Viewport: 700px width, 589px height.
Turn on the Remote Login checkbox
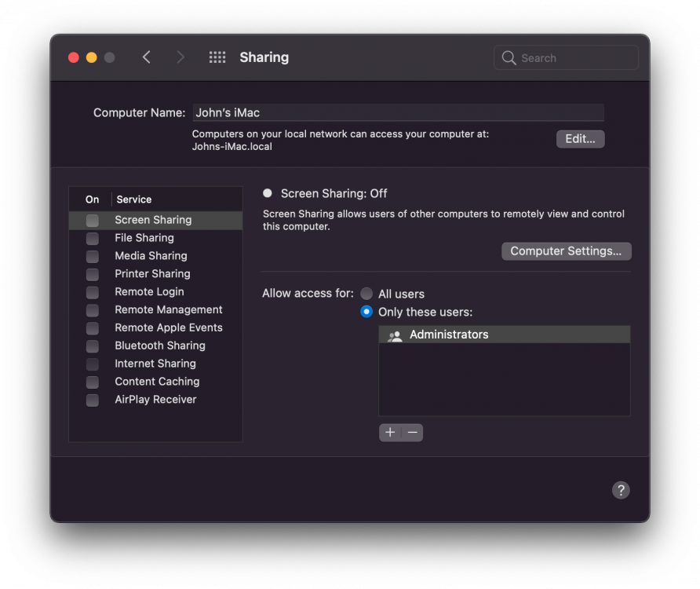93,292
